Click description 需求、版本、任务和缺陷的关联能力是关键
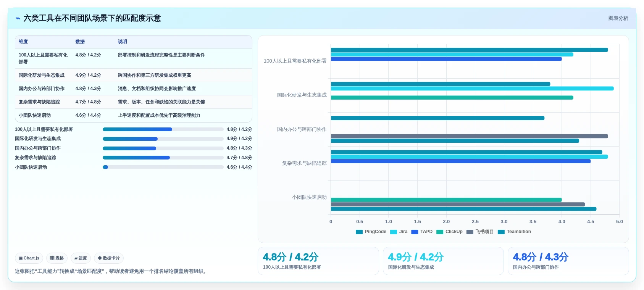Viewport: 644px width, 290px height. (x=161, y=102)
